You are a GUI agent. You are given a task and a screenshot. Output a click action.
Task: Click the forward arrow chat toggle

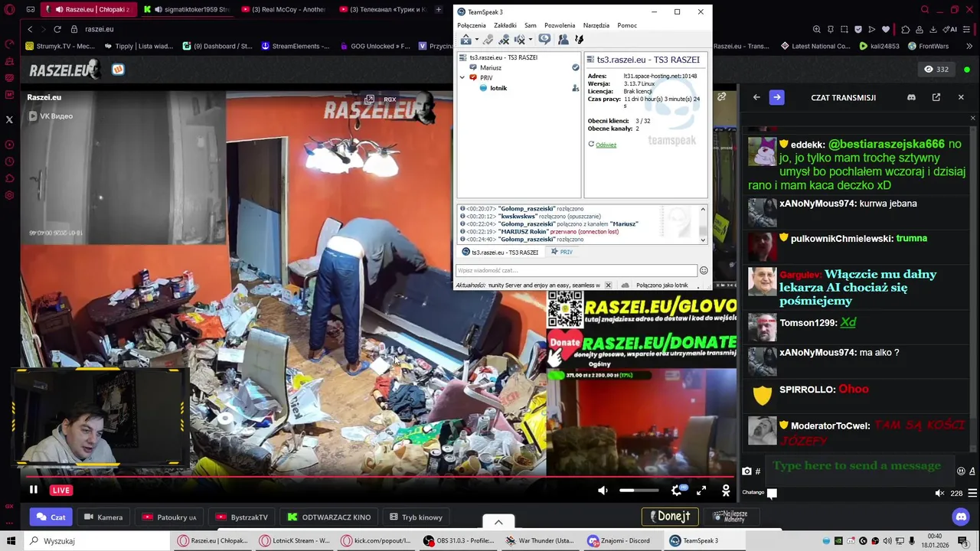click(776, 97)
